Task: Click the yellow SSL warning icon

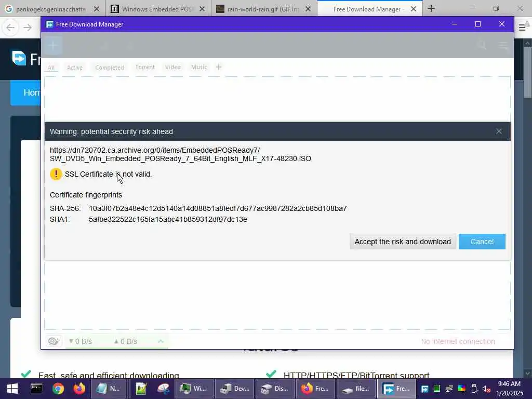Action: click(56, 174)
